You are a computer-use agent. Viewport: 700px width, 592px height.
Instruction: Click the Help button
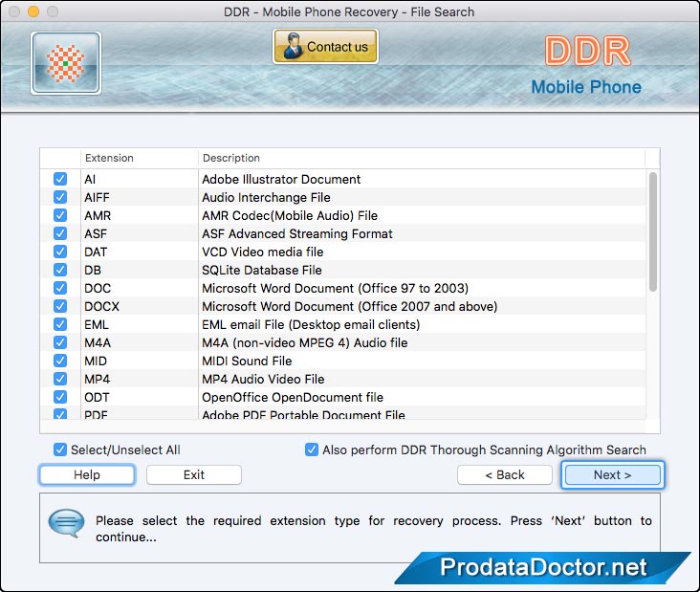tap(87, 474)
